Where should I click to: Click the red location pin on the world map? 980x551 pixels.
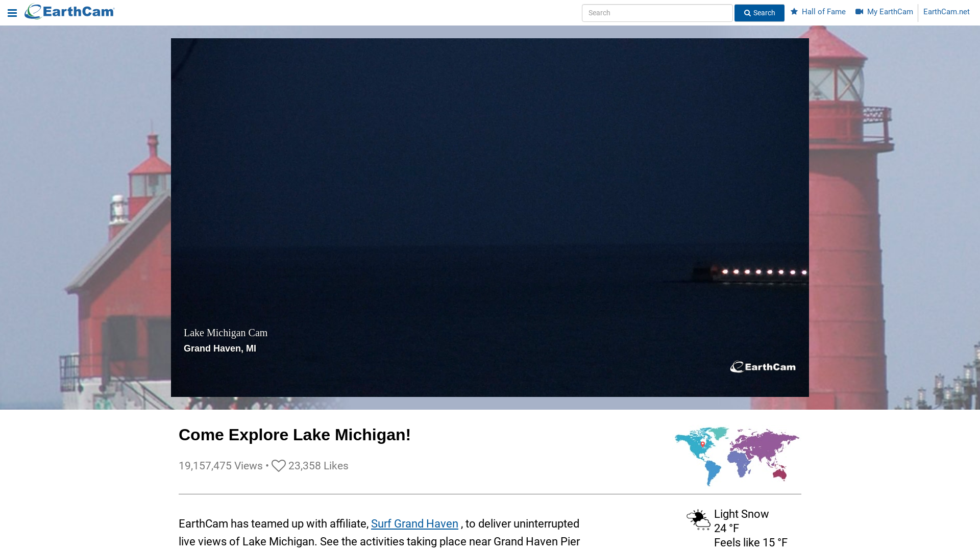point(703,445)
